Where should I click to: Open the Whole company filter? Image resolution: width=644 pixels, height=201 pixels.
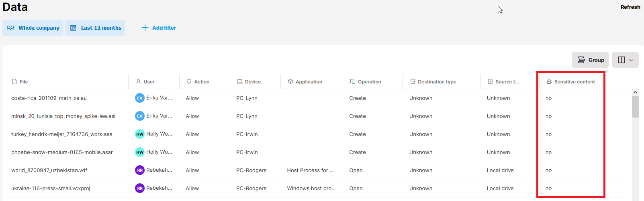33,28
